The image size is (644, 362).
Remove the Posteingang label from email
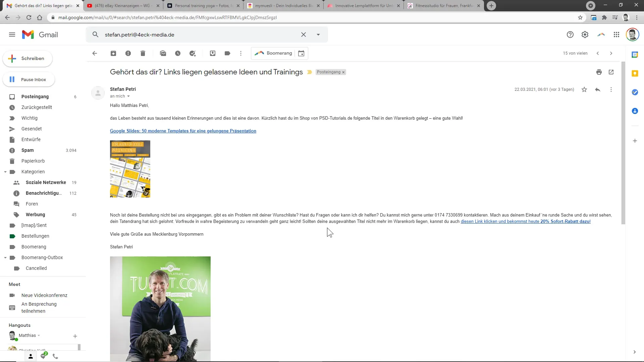343,72
